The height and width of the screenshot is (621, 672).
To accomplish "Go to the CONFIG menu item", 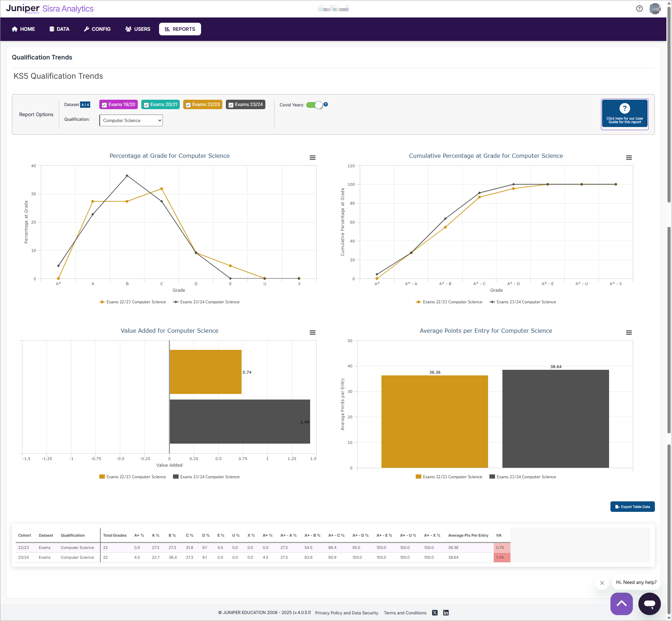I will point(97,29).
